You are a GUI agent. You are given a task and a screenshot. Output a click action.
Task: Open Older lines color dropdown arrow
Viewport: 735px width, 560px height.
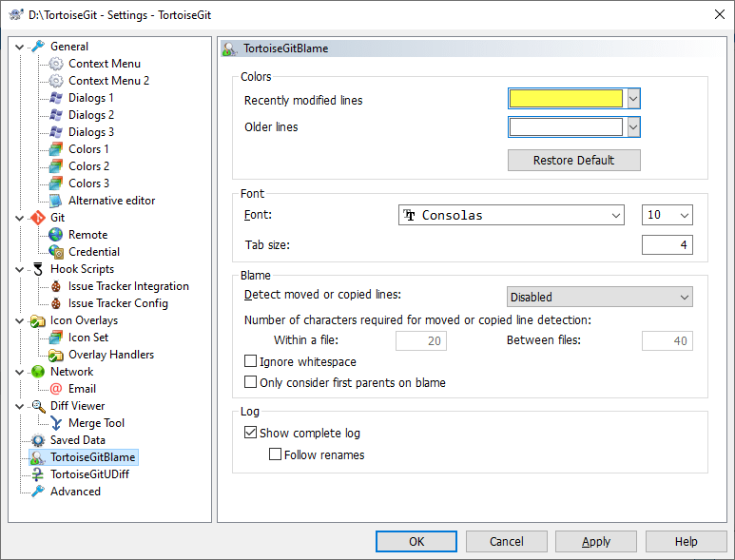coord(633,127)
